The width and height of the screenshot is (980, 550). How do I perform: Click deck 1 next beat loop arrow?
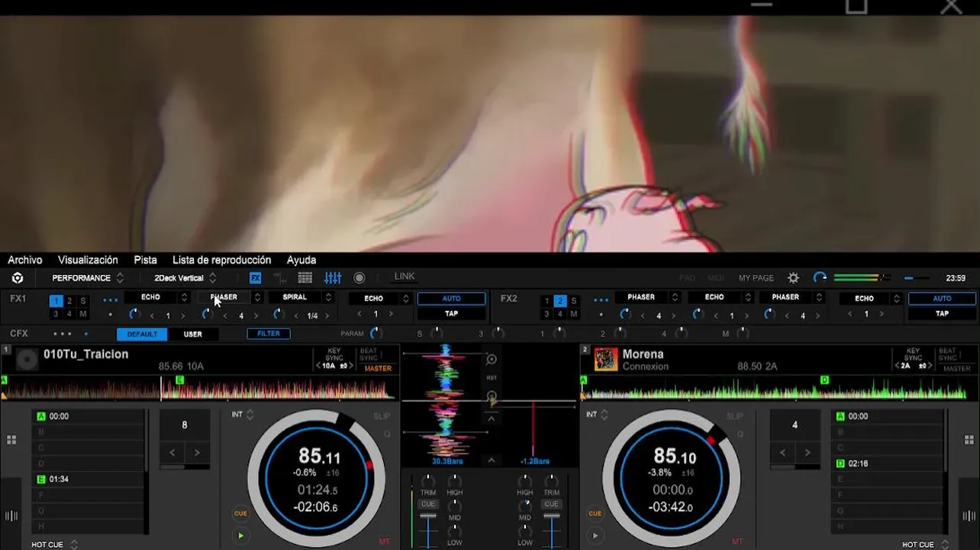[197, 453]
